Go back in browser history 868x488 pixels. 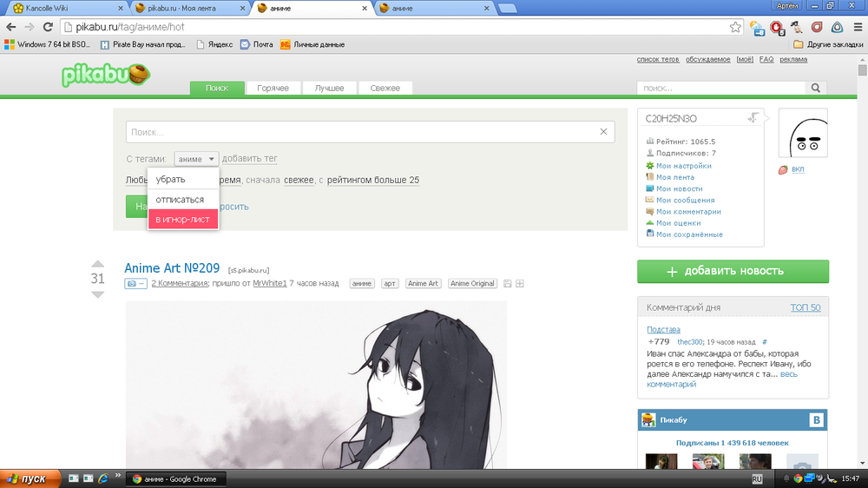click(11, 27)
